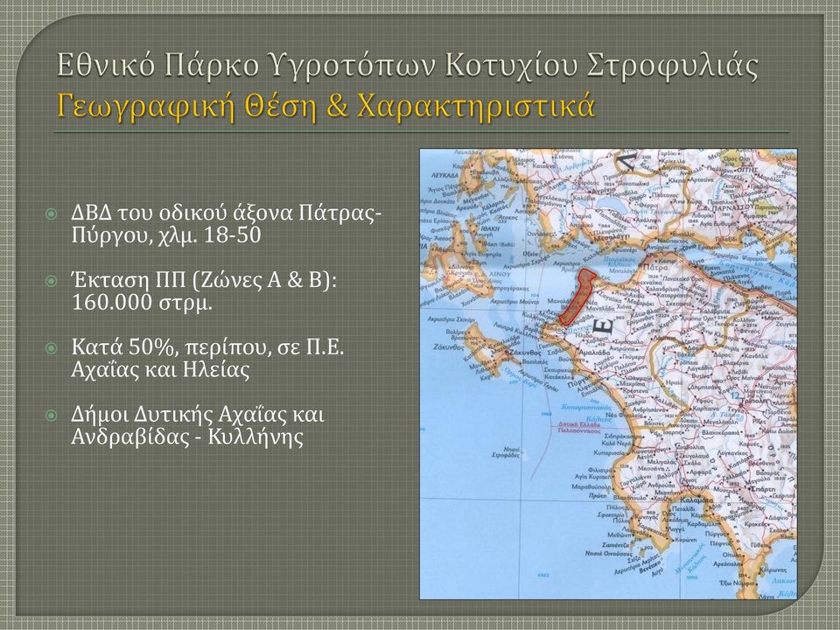Click the 'Μεθώνη' label on the map
The height and width of the screenshot is (630, 840).
619,535
